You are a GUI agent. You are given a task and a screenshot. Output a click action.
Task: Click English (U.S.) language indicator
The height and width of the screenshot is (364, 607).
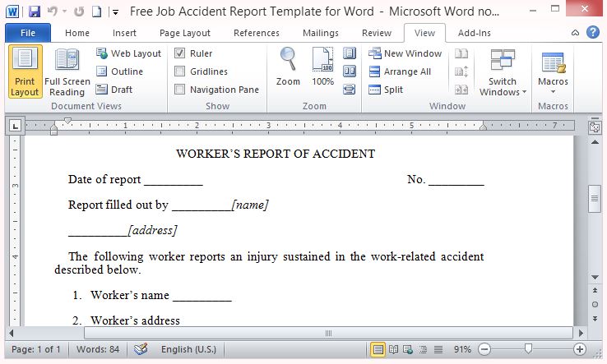[x=188, y=350]
